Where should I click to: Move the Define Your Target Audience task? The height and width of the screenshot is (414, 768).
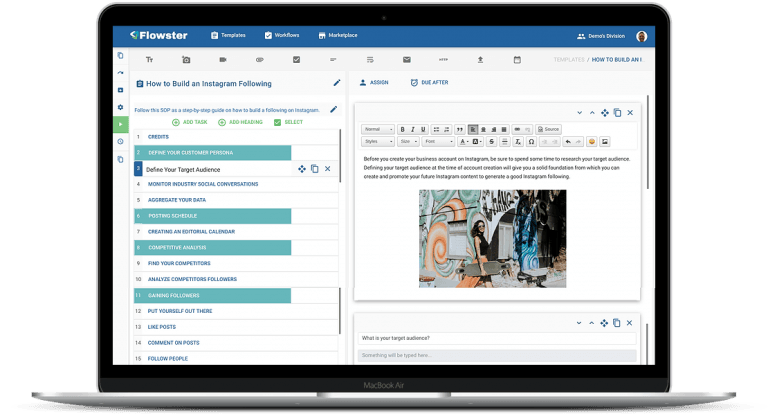[302, 169]
